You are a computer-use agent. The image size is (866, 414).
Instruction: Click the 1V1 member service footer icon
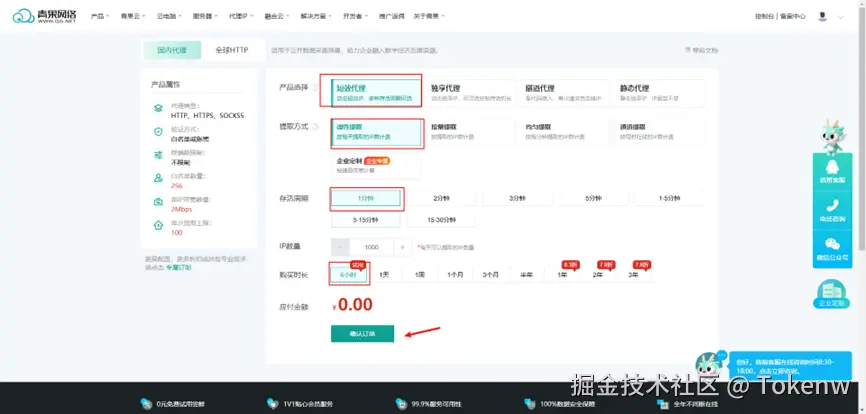pos(272,404)
